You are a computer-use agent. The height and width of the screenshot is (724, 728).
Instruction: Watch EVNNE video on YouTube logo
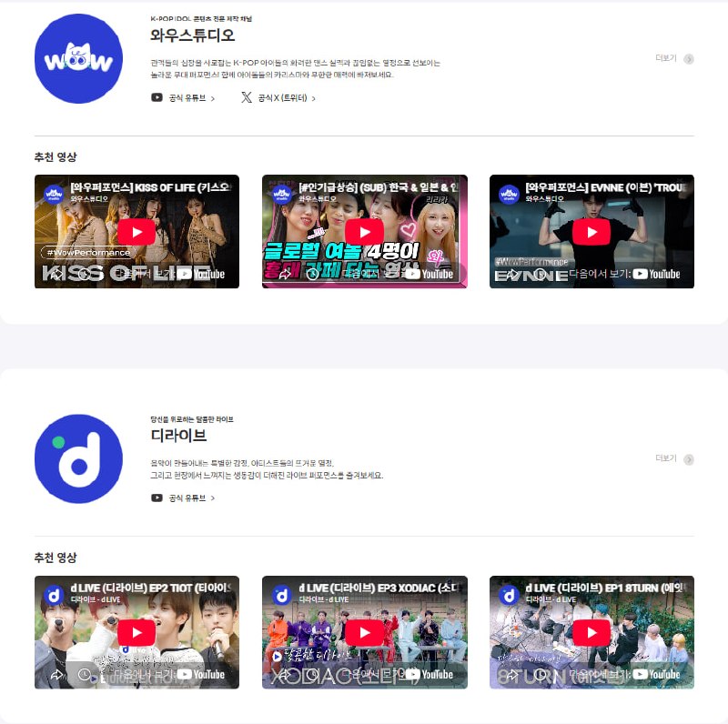[x=656, y=274]
